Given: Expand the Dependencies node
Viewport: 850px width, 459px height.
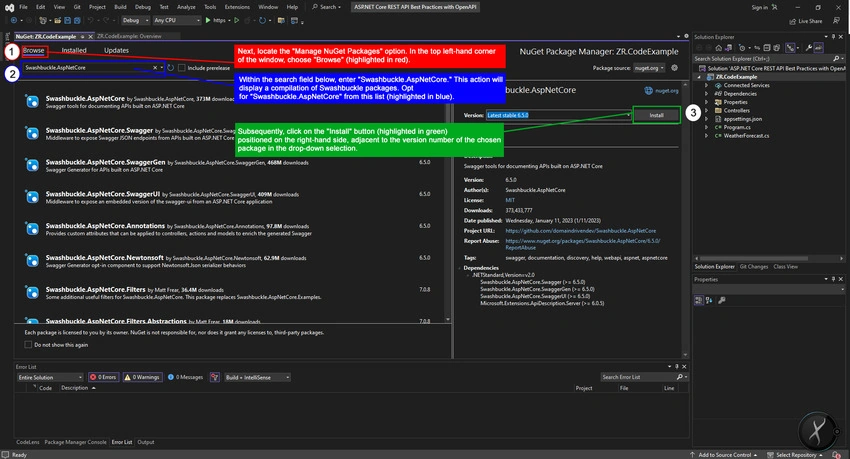Looking at the screenshot, I should (706, 94).
